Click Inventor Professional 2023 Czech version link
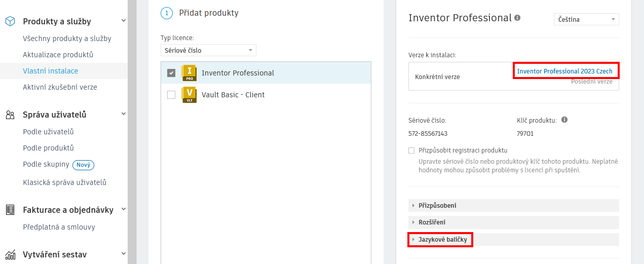The image size is (644, 264). pyautogui.click(x=564, y=71)
